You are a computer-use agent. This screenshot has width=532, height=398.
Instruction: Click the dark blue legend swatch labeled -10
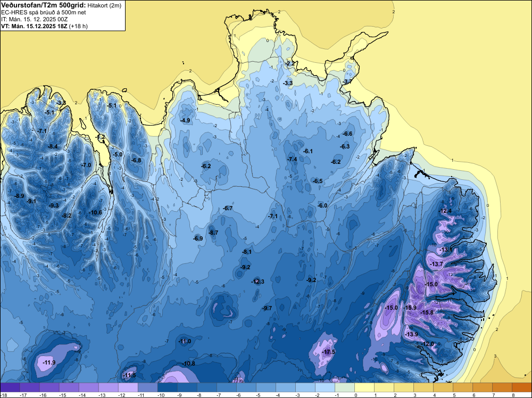coord(168,387)
